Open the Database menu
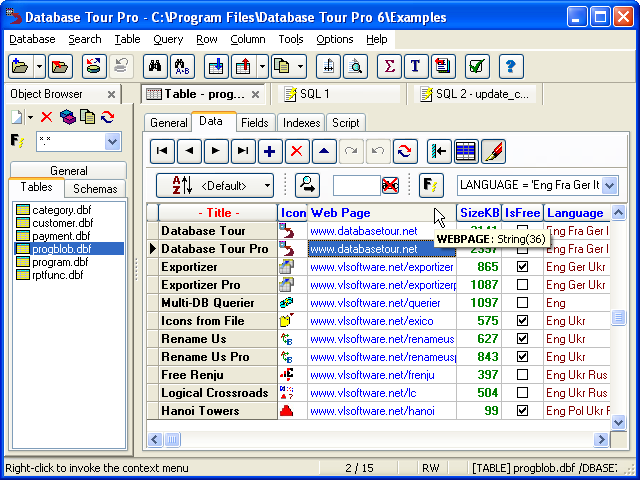Viewport: 640px width, 480px height. coord(32,39)
